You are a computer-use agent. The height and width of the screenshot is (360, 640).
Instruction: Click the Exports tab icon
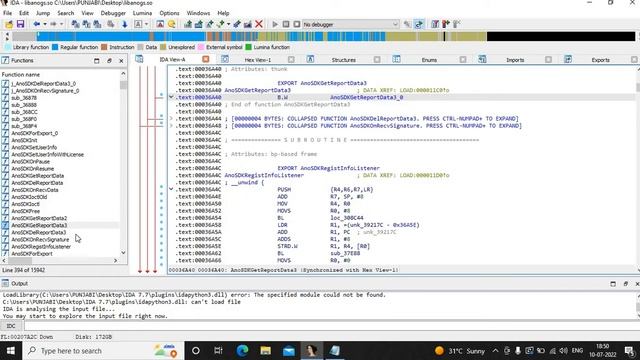coord(568,60)
